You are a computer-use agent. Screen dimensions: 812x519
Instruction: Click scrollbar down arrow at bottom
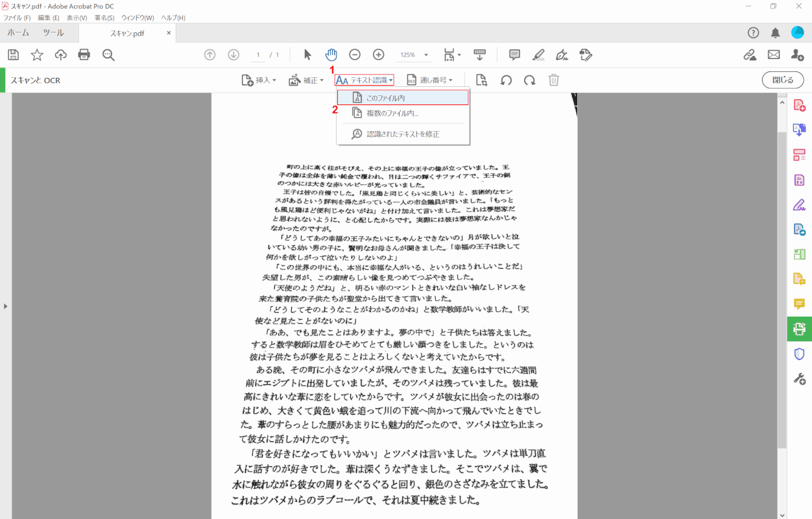[x=782, y=514]
